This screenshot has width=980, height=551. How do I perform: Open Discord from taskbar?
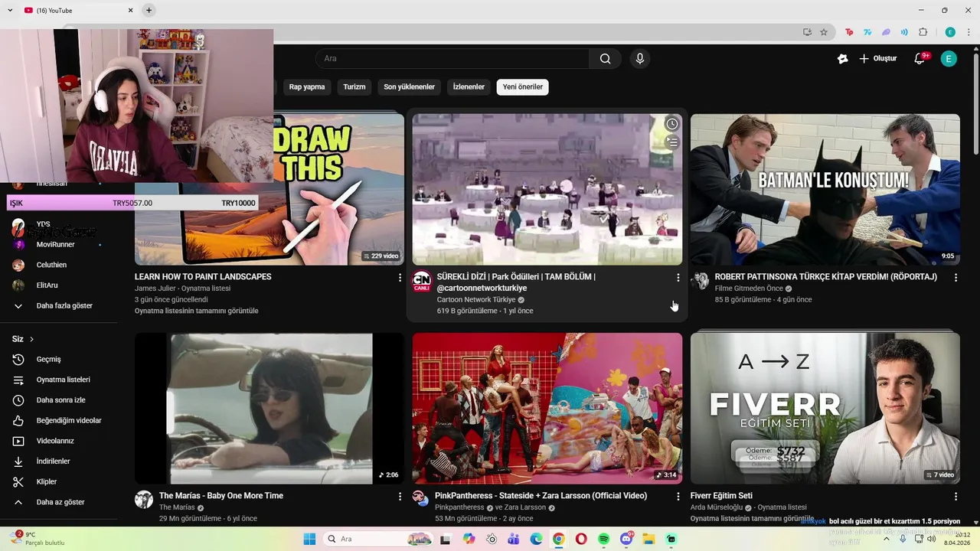click(x=626, y=539)
